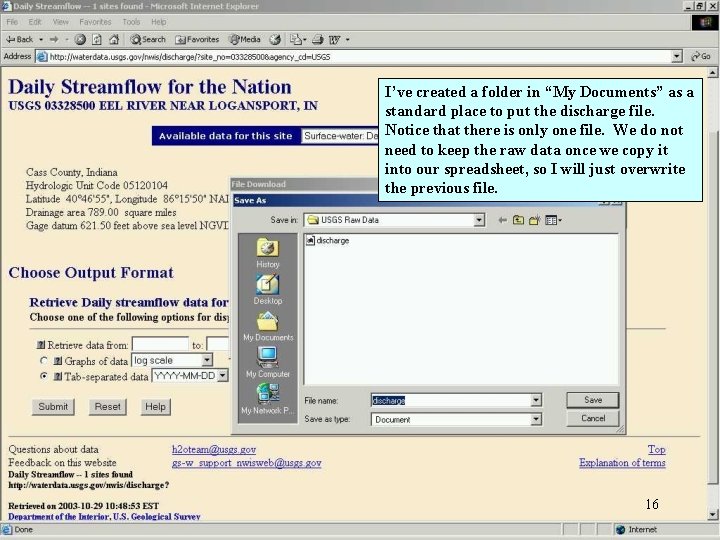Image resolution: width=720 pixels, height=540 pixels.
Task: Click the Explanation of terms link
Action: tap(622, 463)
